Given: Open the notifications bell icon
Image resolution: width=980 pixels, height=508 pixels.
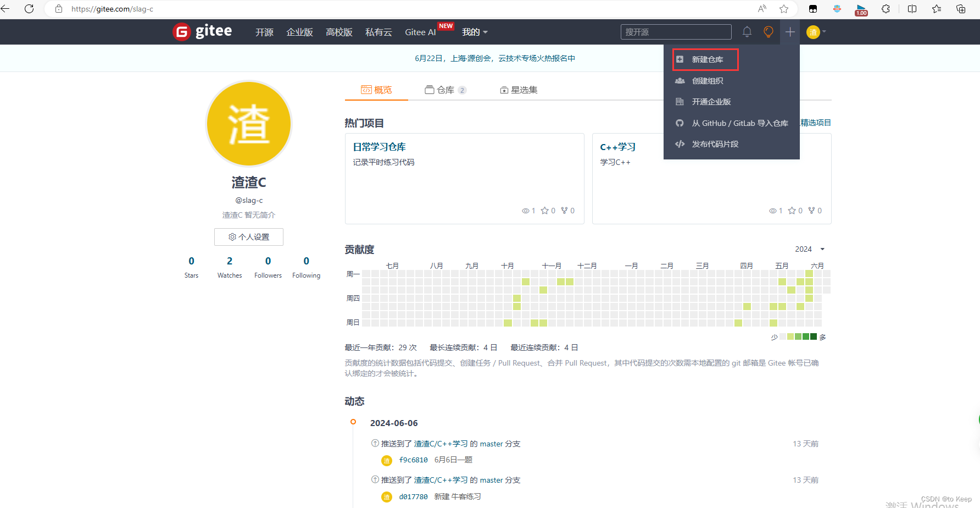Looking at the screenshot, I should pos(747,32).
